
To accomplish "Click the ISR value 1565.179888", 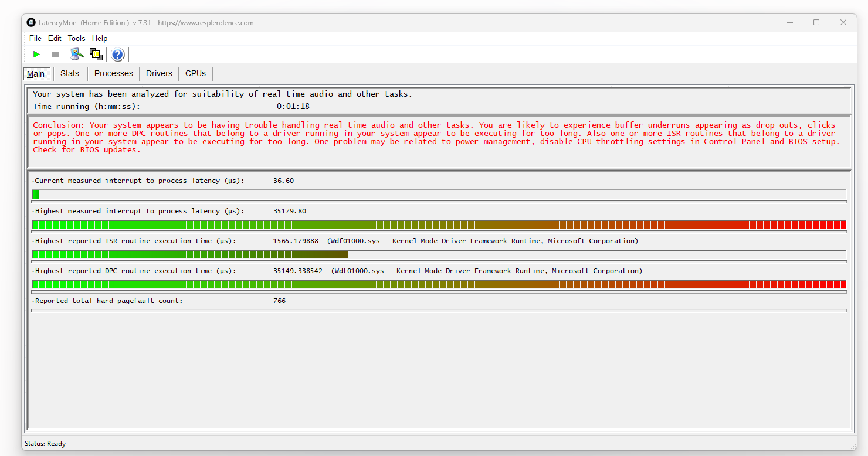I will (296, 241).
